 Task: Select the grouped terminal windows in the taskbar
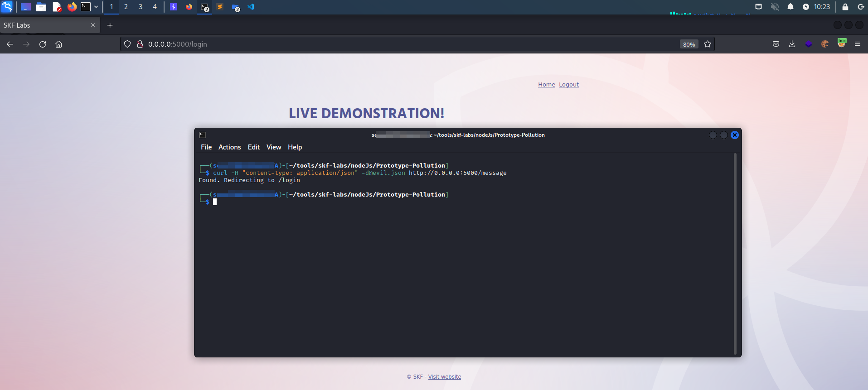(x=205, y=7)
